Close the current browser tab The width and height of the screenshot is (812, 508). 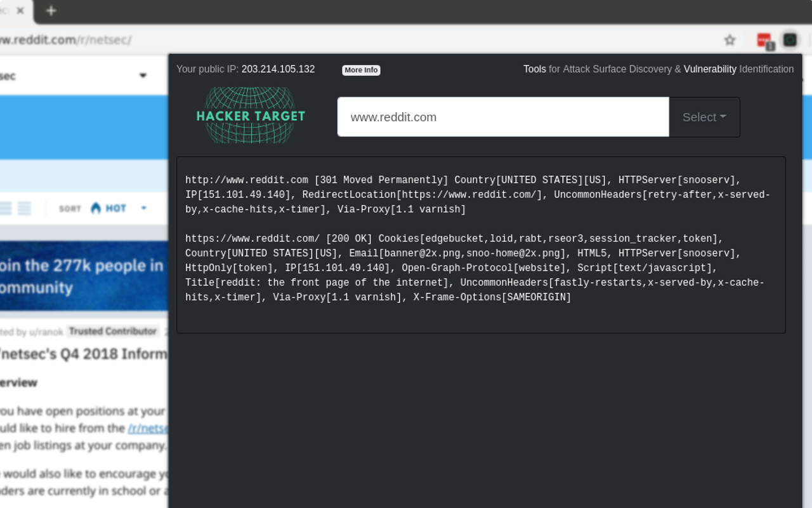tap(20, 11)
